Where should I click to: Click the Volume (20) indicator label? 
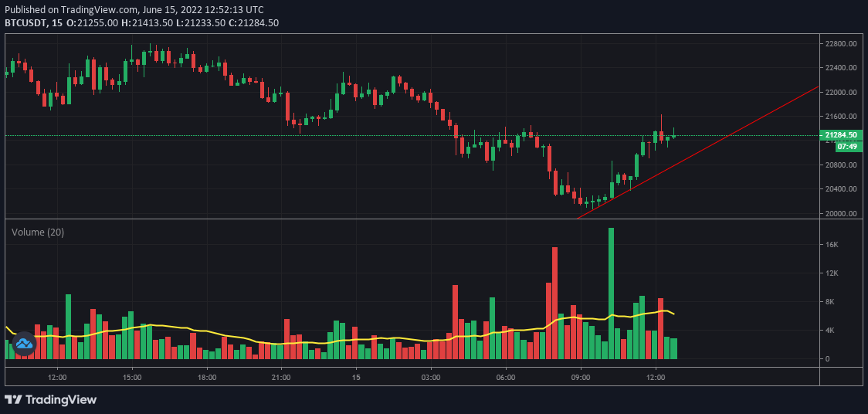tap(38, 232)
